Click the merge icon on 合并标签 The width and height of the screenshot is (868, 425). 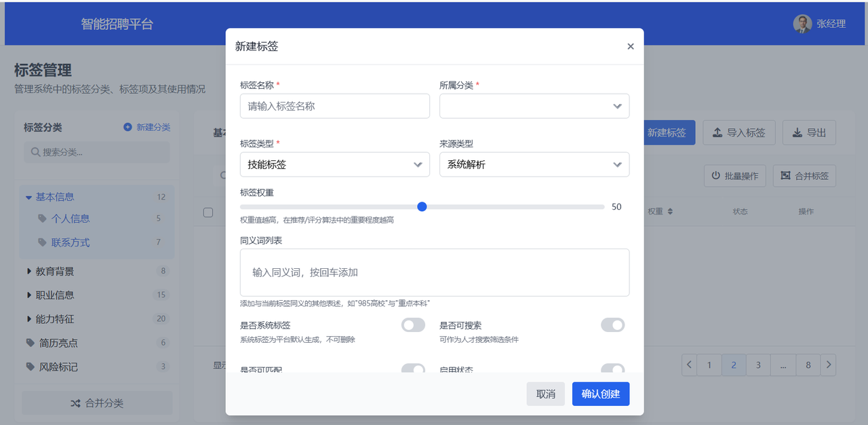(785, 176)
